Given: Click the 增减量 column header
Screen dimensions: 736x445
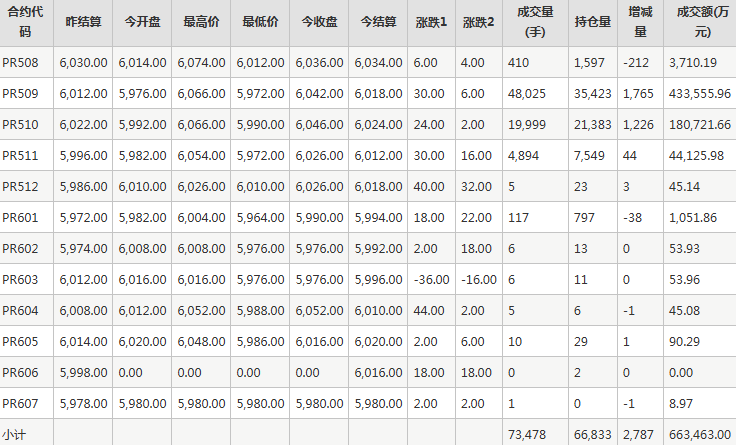Looking at the screenshot, I should 640,22.
